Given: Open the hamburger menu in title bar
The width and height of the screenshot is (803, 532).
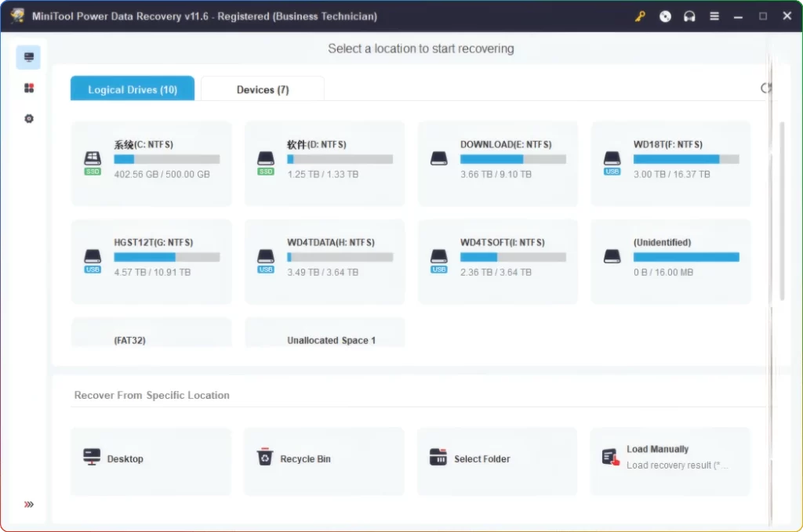Looking at the screenshot, I should (x=714, y=16).
